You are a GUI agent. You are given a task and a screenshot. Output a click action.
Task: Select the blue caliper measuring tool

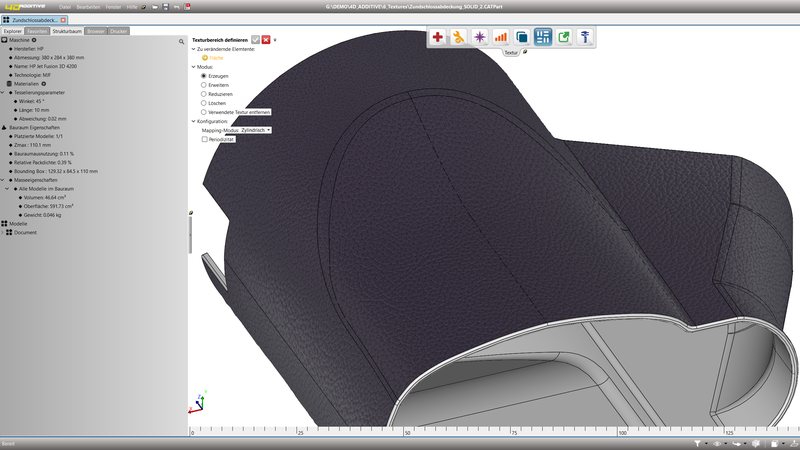[585, 37]
